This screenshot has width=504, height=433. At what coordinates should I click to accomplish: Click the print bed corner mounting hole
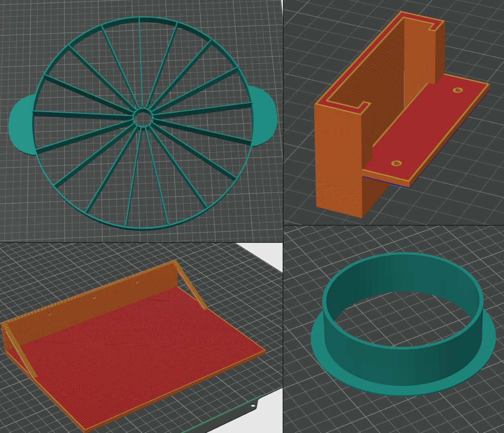pyautogui.click(x=254, y=407)
